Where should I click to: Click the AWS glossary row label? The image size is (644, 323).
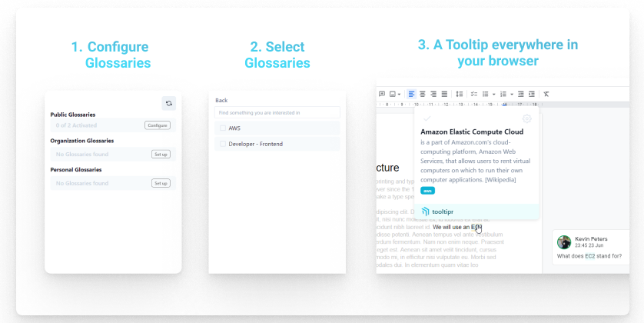pos(234,128)
